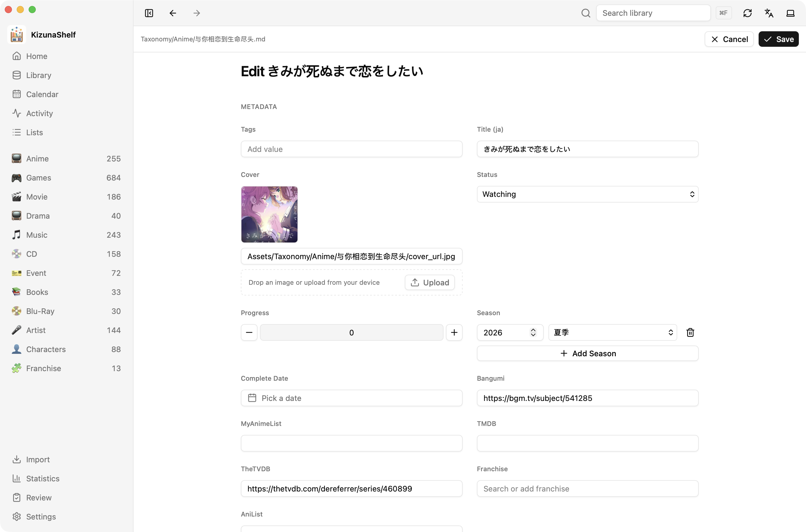The width and height of the screenshot is (806, 532).
Task: Increase progress with the plus button
Action: point(454,332)
